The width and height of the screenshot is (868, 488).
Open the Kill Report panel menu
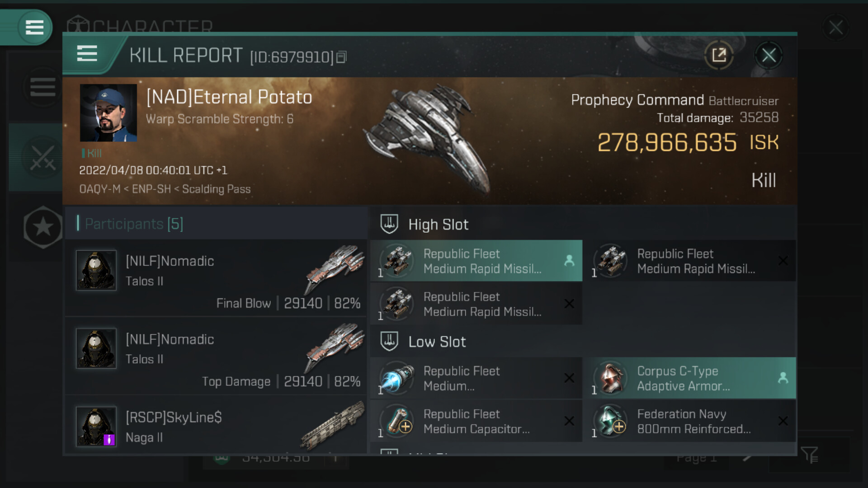[x=87, y=54]
